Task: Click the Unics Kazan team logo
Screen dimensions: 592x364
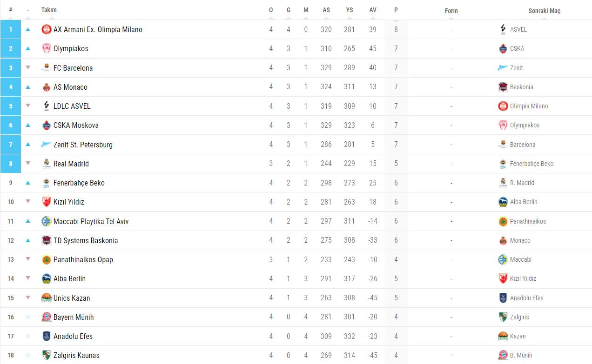Action: [47, 298]
